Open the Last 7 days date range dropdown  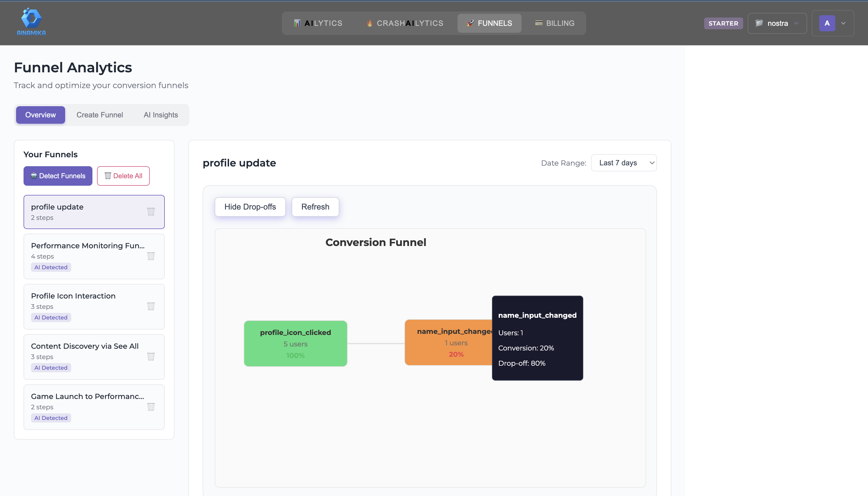623,163
